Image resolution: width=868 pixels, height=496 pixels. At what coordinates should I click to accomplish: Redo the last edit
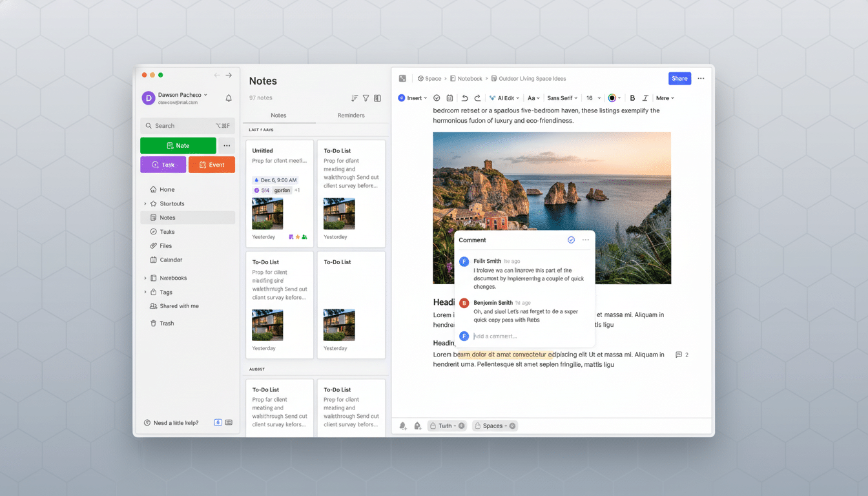point(478,98)
